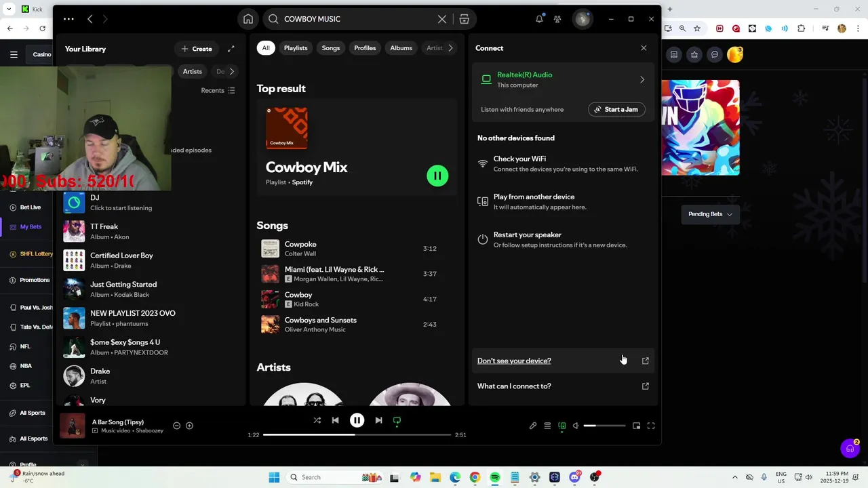The width and height of the screenshot is (868, 488).
Task: Expand Your Library to full view
Action: 231,49
